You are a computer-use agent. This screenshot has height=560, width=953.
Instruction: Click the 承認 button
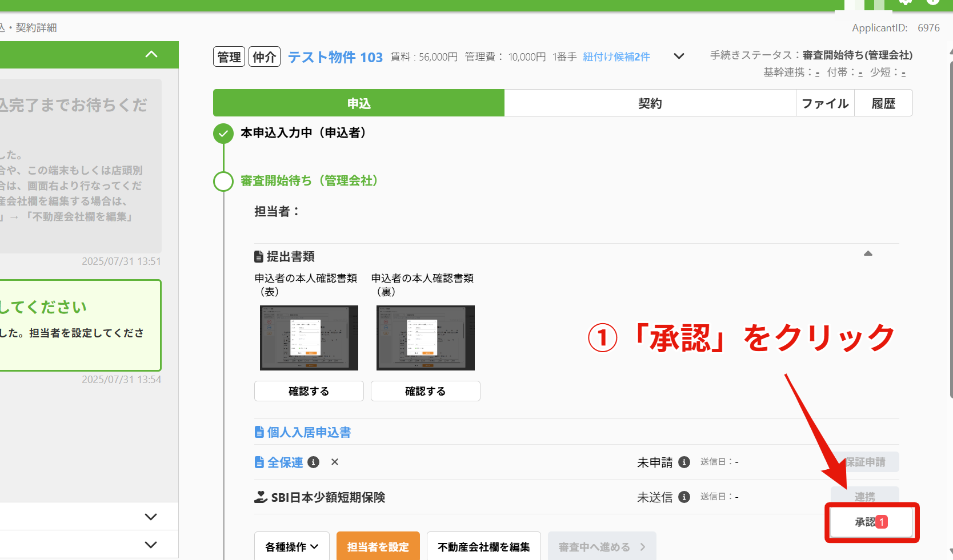point(871,522)
